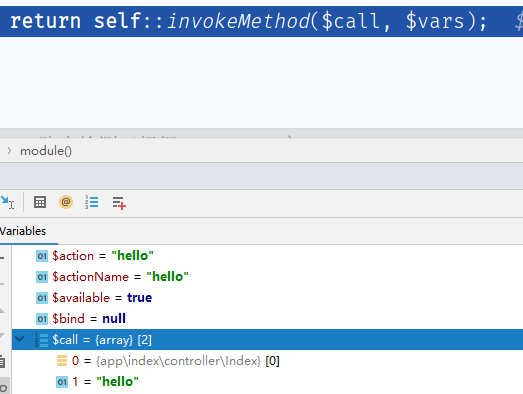Collapse the $call array node

20,340
